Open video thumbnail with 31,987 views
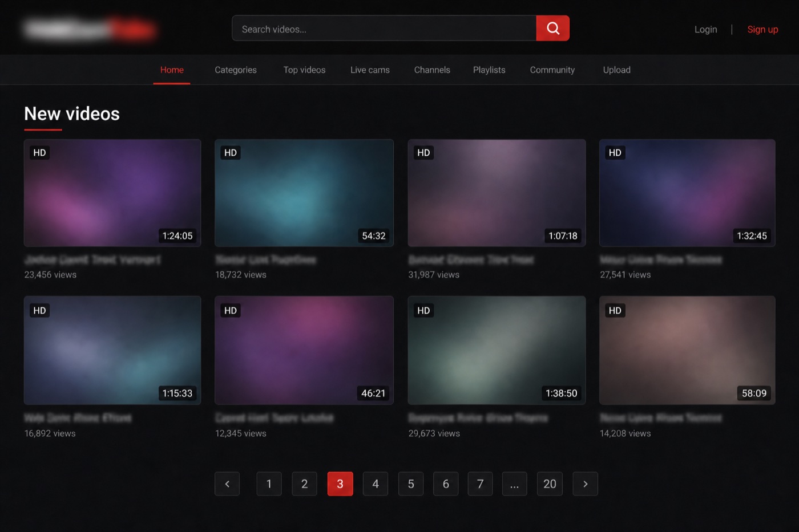The image size is (799, 532). [x=497, y=193]
